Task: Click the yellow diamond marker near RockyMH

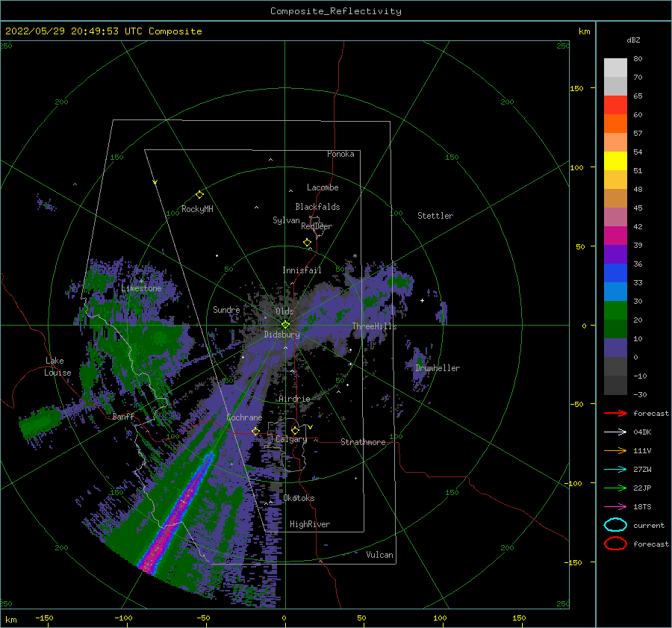Action: [x=199, y=195]
